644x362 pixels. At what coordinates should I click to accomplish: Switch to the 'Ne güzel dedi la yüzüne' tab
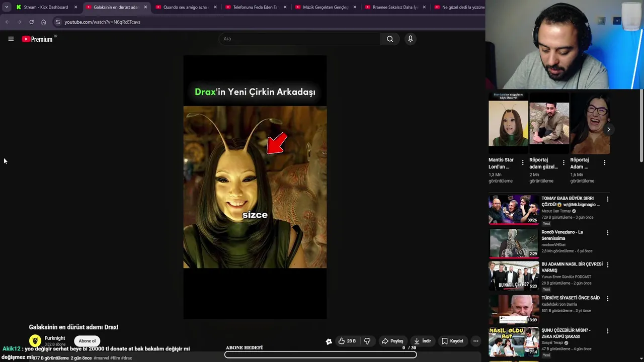[x=460, y=7]
